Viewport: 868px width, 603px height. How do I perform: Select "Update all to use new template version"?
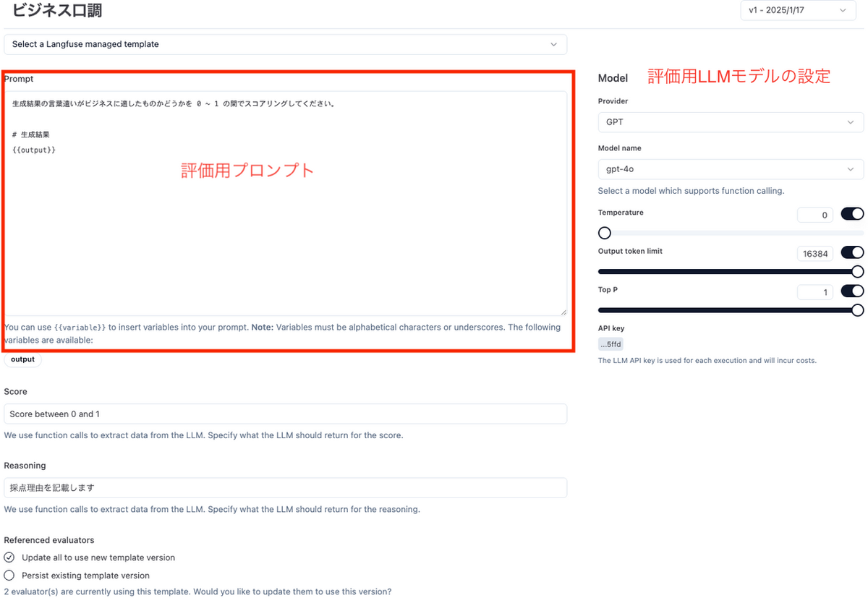coord(8,557)
